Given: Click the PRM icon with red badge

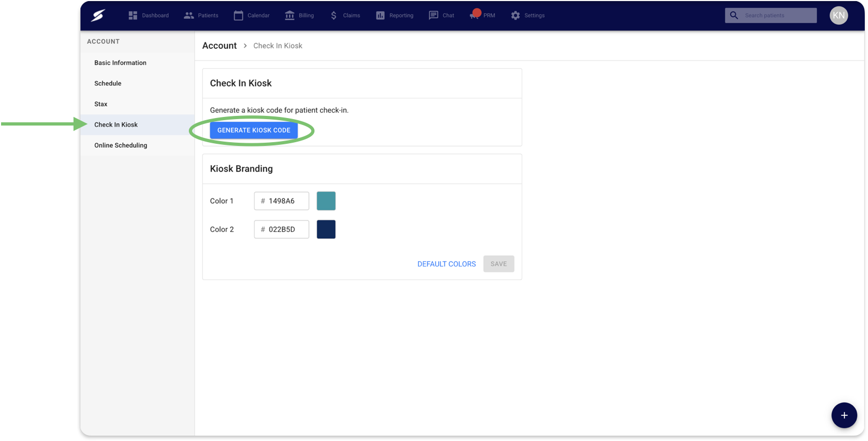Looking at the screenshot, I should [x=475, y=15].
